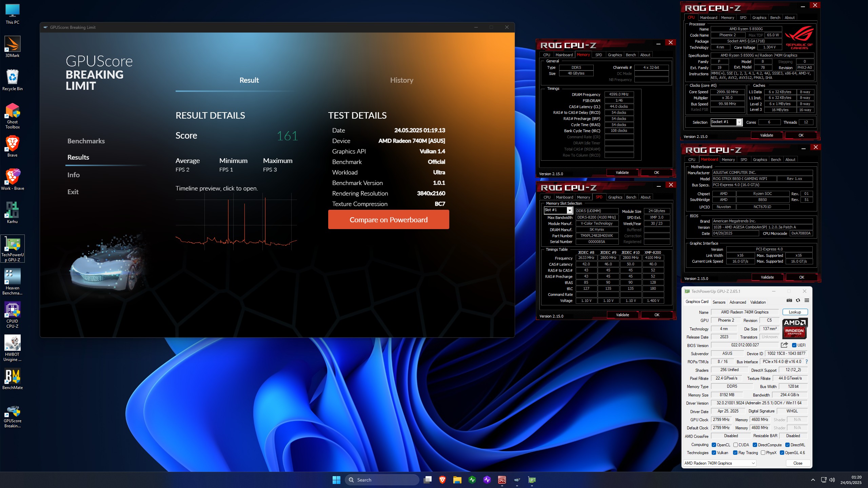Switch to Bench tab in the CPU-Z SPD window
Viewport: 868px width, 488px height.
click(631, 197)
